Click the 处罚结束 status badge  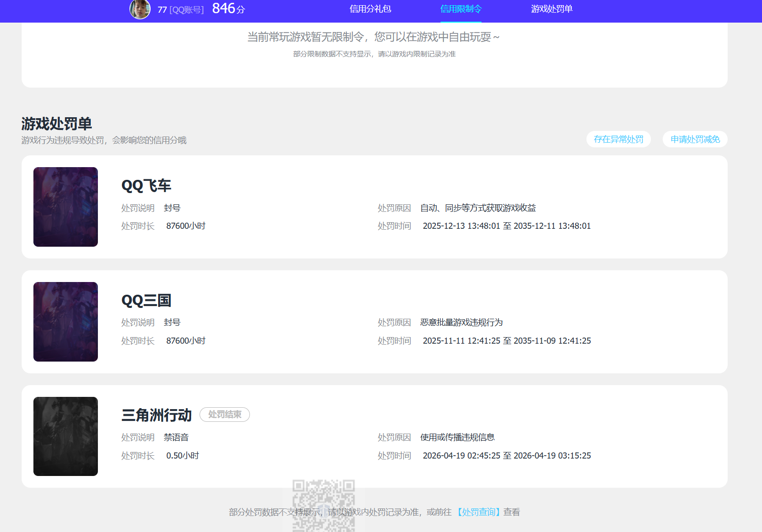pyautogui.click(x=225, y=415)
